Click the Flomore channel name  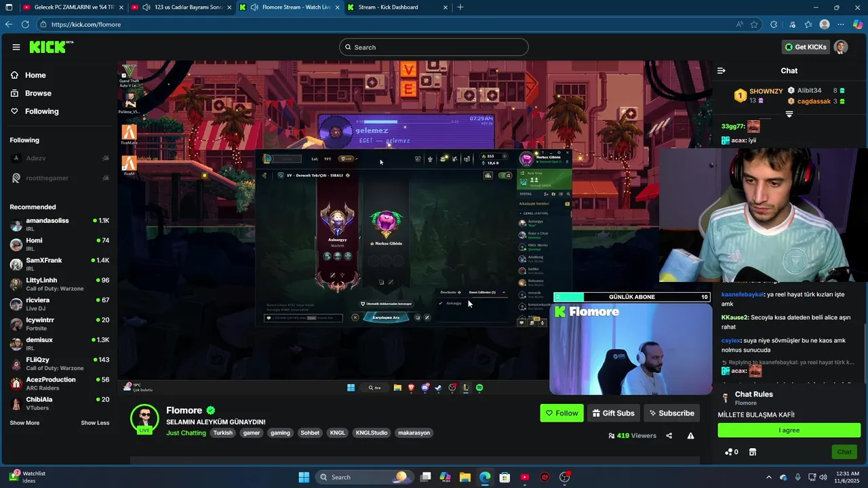184,410
